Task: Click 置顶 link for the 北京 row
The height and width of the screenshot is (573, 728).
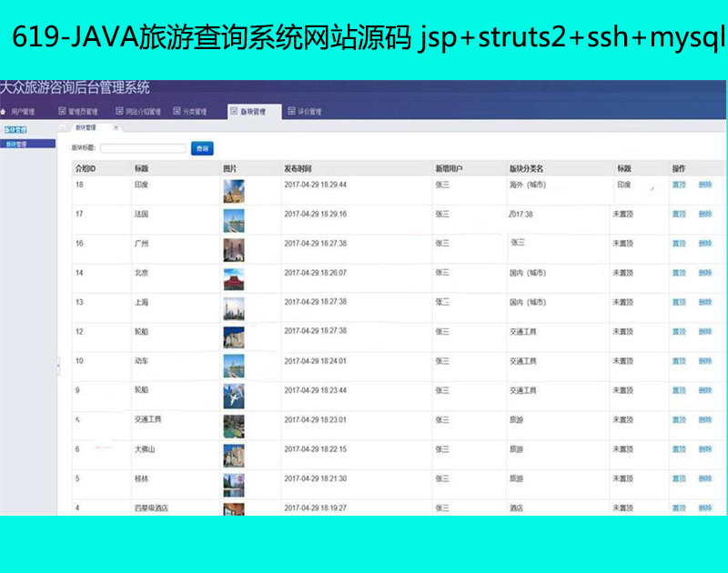Action: (x=679, y=273)
